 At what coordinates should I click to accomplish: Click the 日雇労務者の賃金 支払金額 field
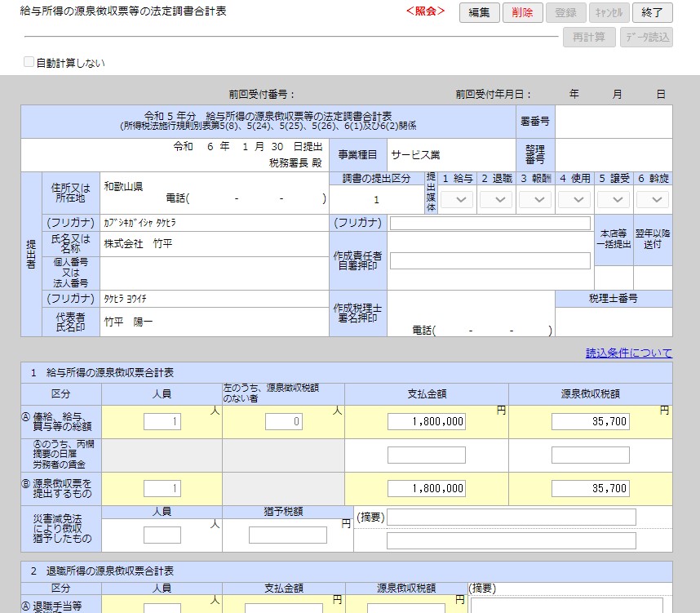tap(427, 455)
